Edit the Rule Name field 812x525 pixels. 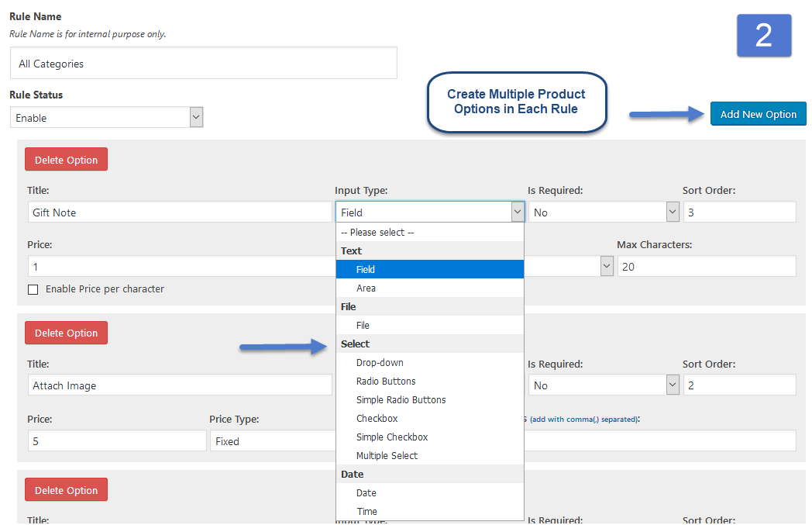pos(203,64)
